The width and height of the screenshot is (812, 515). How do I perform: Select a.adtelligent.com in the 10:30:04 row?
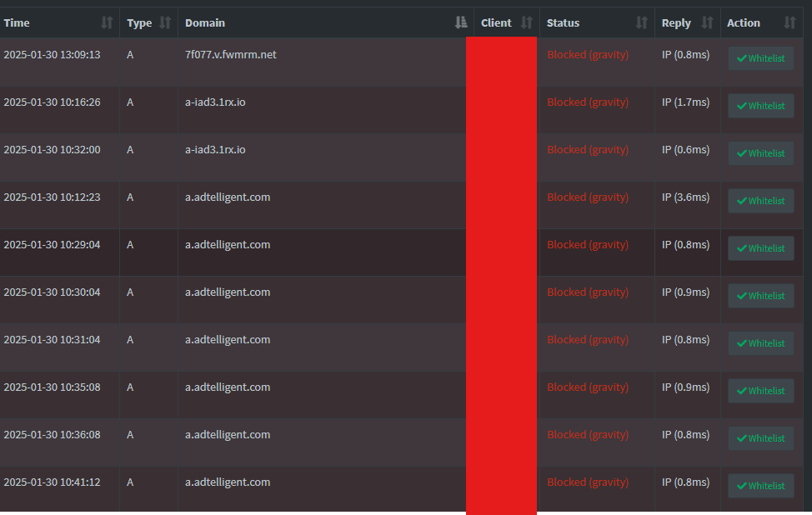tap(228, 292)
